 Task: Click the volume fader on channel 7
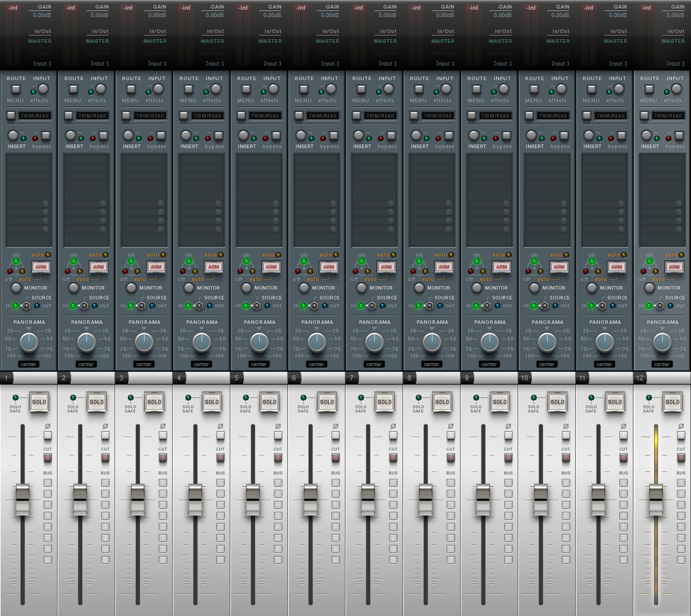pos(368,500)
